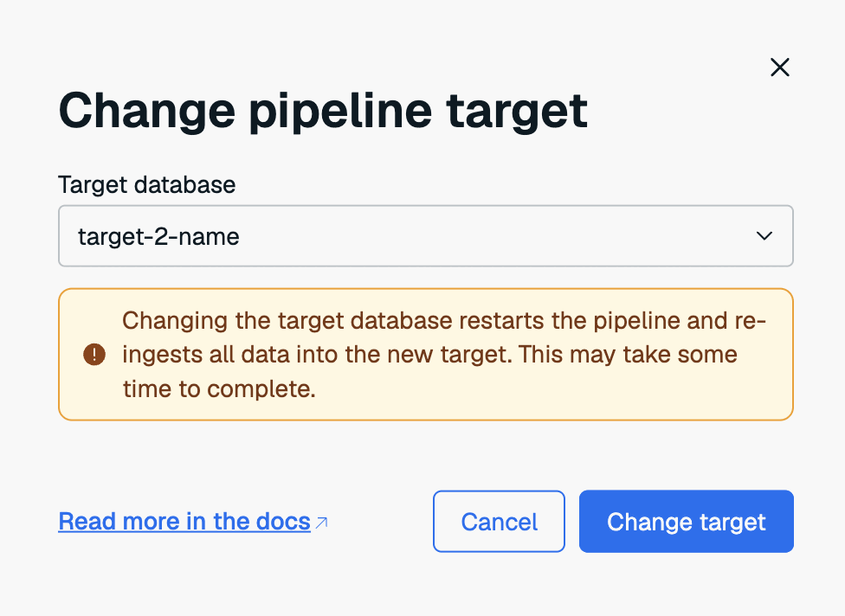Click the yellow warning banner message

coord(426,355)
